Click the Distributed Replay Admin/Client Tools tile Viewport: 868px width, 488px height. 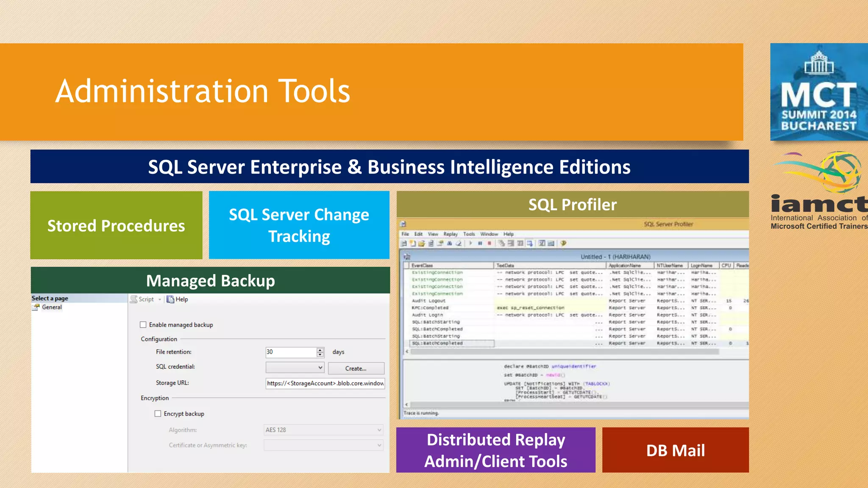click(496, 450)
